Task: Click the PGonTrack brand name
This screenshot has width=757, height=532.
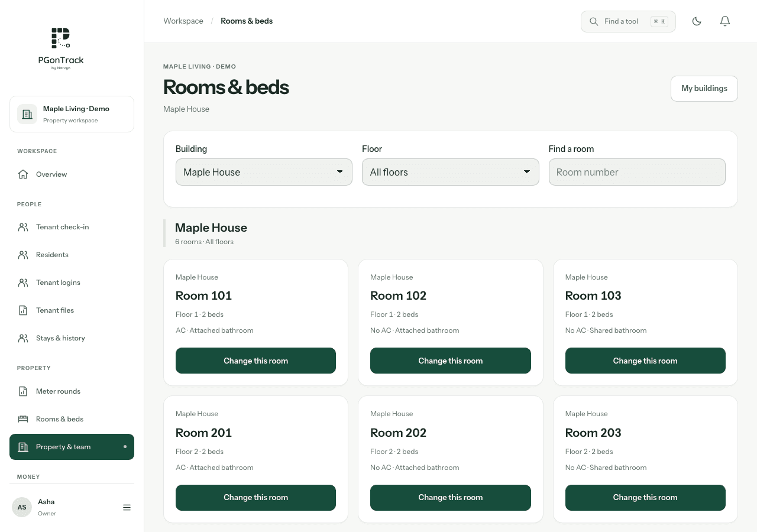Action: pos(61,60)
